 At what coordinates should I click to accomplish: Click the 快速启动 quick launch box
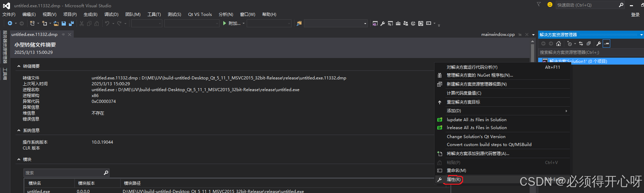click(x=590, y=5)
